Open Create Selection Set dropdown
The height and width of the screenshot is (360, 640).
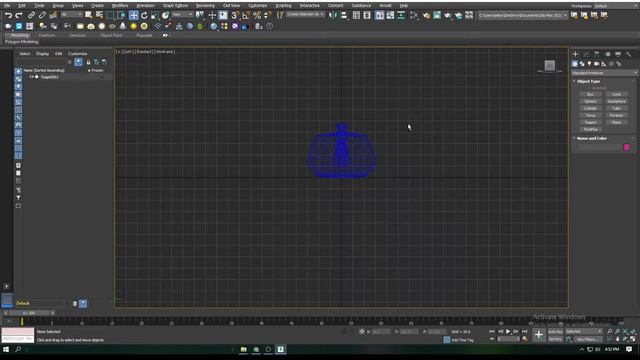pos(305,15)
